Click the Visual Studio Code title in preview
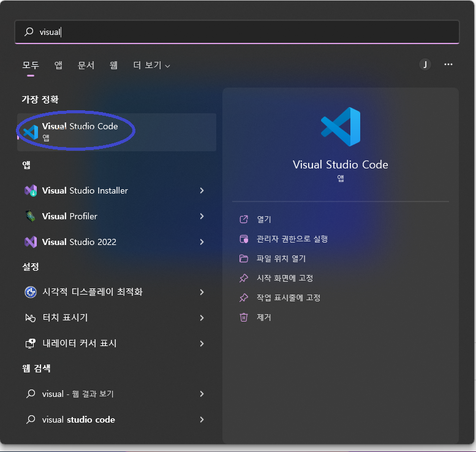 point(340,165)
